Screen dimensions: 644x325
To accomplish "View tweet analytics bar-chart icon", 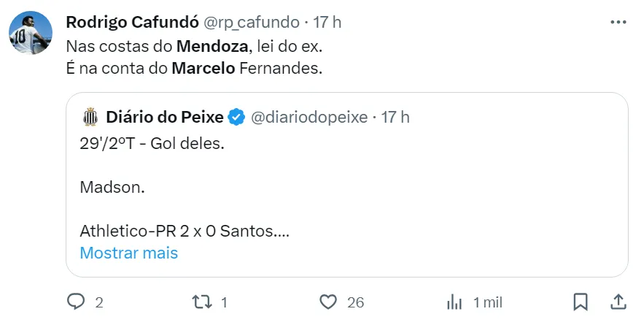I will click(455, 302).
